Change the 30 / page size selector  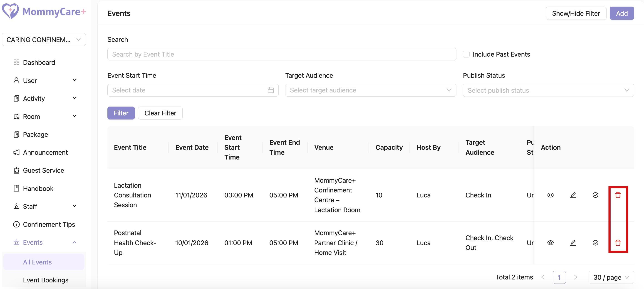point(611,277)
